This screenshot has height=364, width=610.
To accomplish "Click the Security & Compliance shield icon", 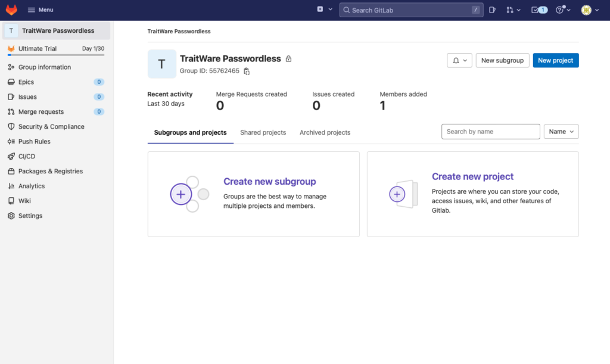I will 11,126.
